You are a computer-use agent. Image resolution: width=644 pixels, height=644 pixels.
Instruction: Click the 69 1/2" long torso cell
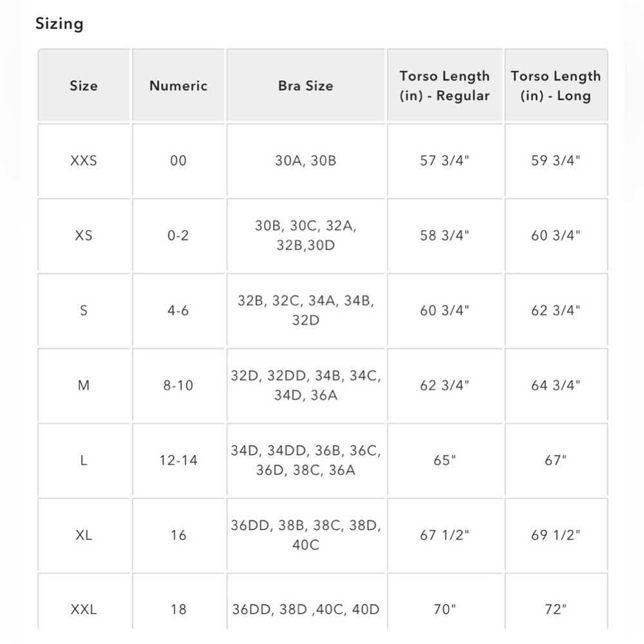pos(556,535)
